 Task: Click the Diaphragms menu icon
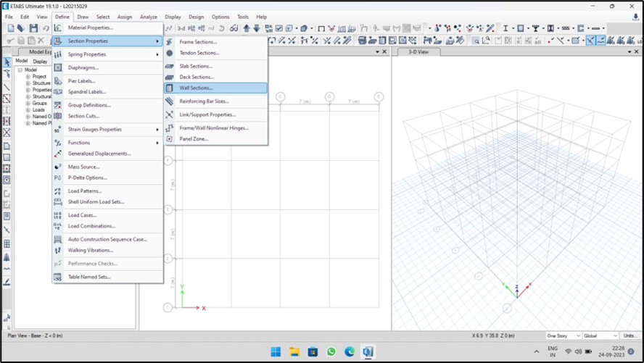coord(58,67)
